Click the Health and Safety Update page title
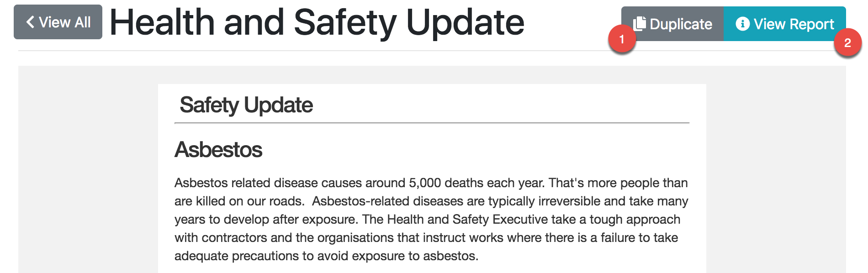Screen dimensions: 868x273 (317, 22)
